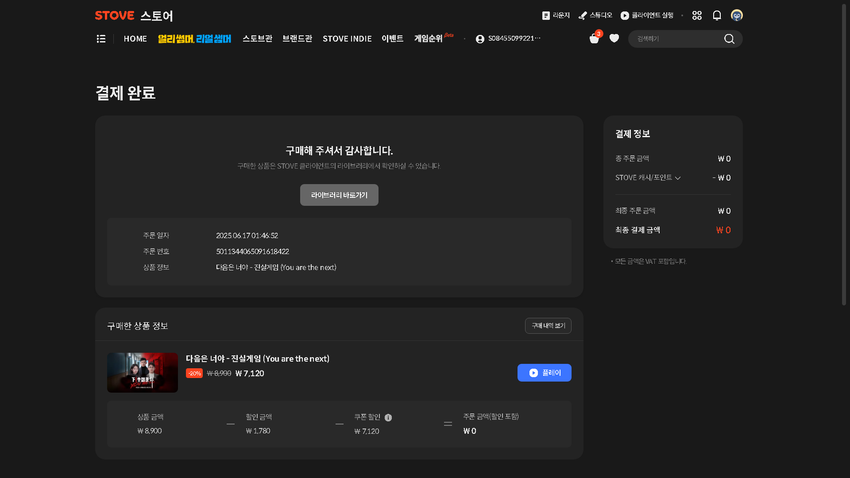The height and width of the screenshot is (478, 850).
Task: Click the 결제 정보 panel heading
Action: tap(633, 134)
